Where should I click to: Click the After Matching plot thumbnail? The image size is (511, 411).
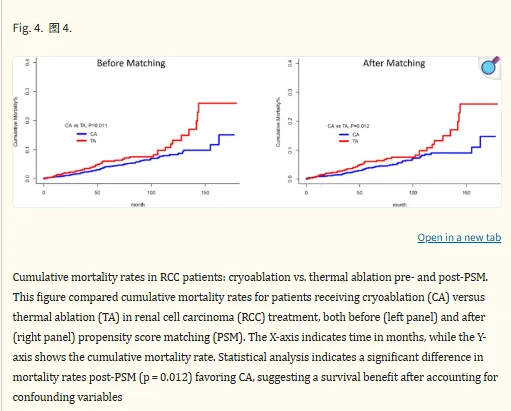tap(388, 132)
